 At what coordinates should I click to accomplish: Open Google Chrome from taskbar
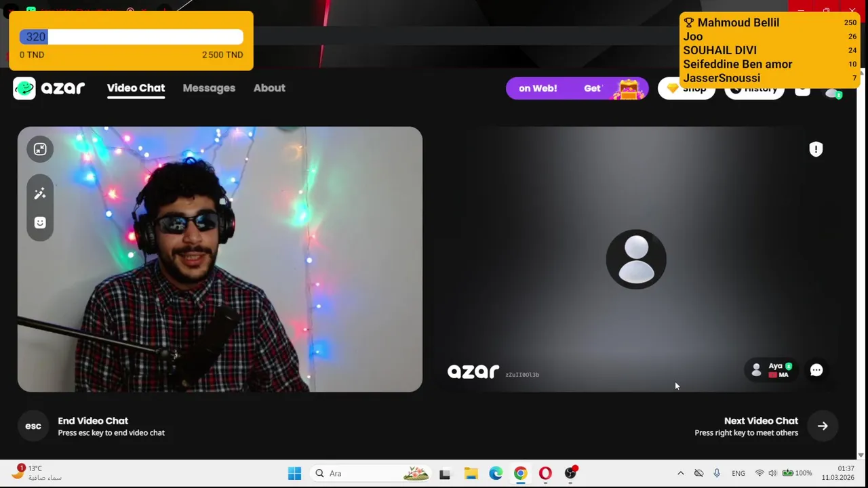[x=520, y=473]
